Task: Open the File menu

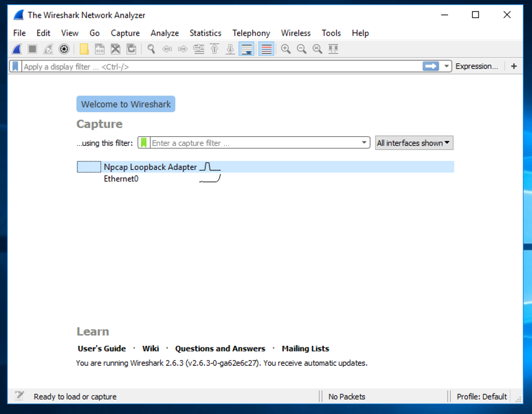Action: click(x=19, y=33)
